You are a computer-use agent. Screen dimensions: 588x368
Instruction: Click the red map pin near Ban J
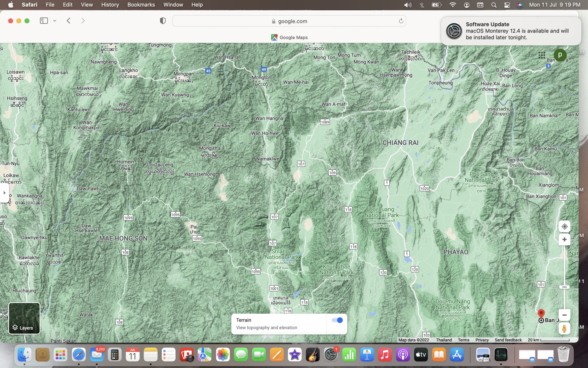[x=541, y=314]
